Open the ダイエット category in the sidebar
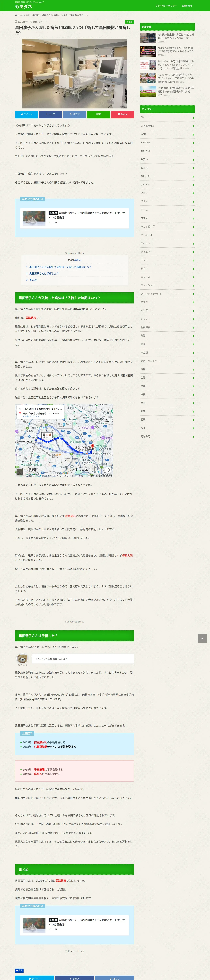Screen dimensions: 210x980 (167, 252)
